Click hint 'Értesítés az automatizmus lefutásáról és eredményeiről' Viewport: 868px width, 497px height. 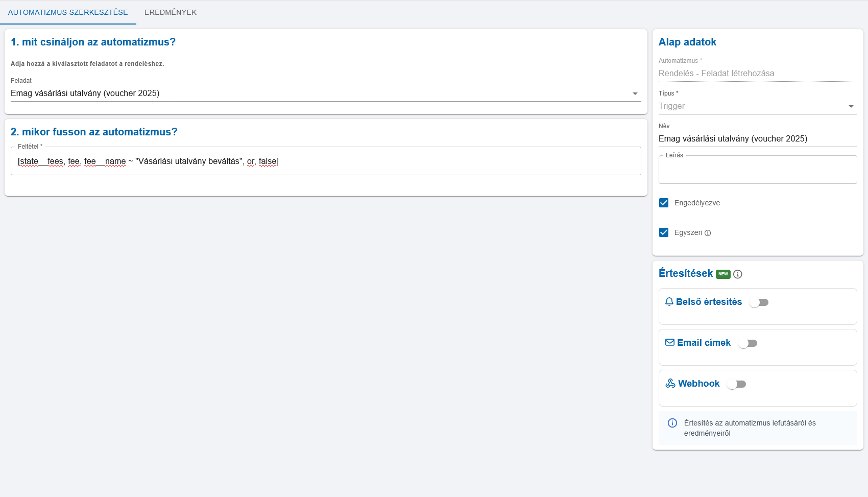pos(750,428)
